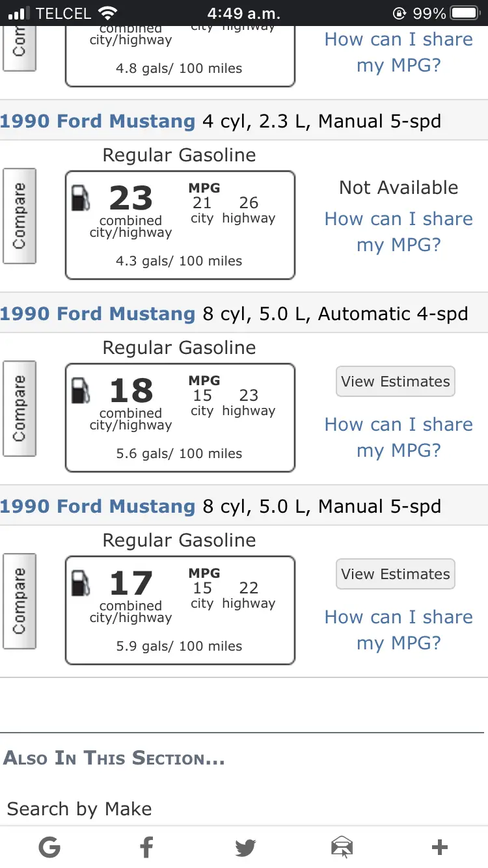This screenshot has width=488, height=868.
Task: Open 'How can I share my MPG?' under Not Available
Action: pos(399,232)
